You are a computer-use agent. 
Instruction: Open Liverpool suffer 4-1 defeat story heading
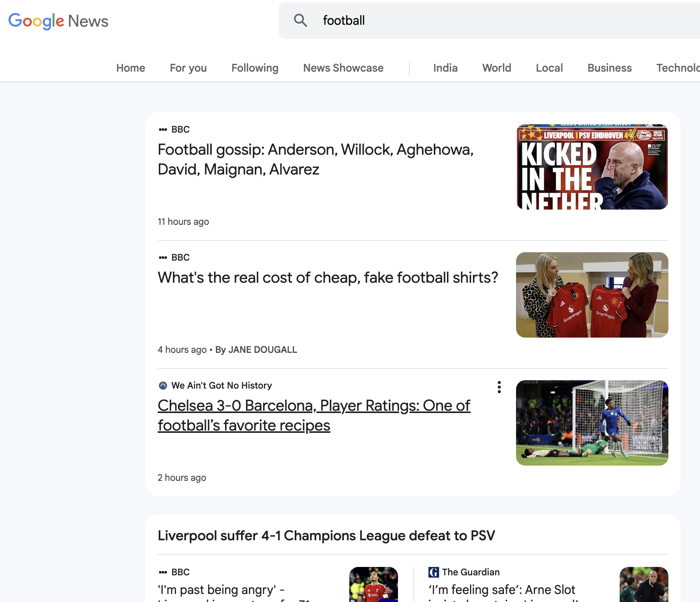(x=326, y=535)
